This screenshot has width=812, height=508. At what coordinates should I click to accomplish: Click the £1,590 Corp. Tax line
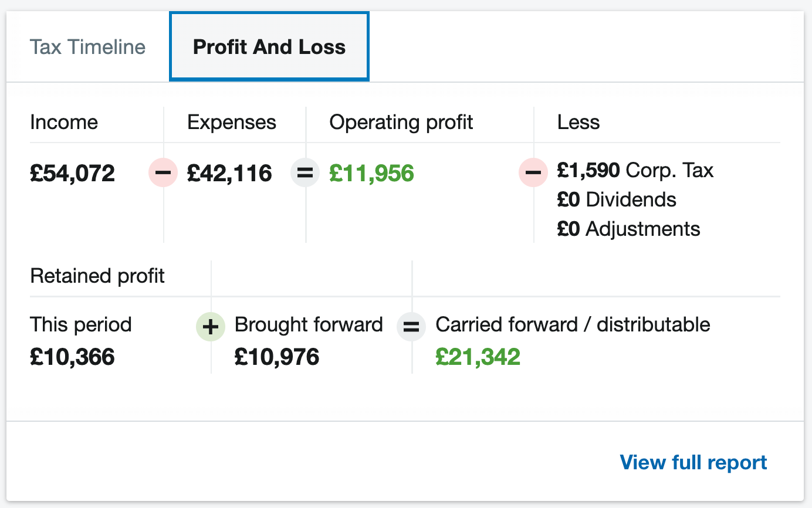[635, 171]
